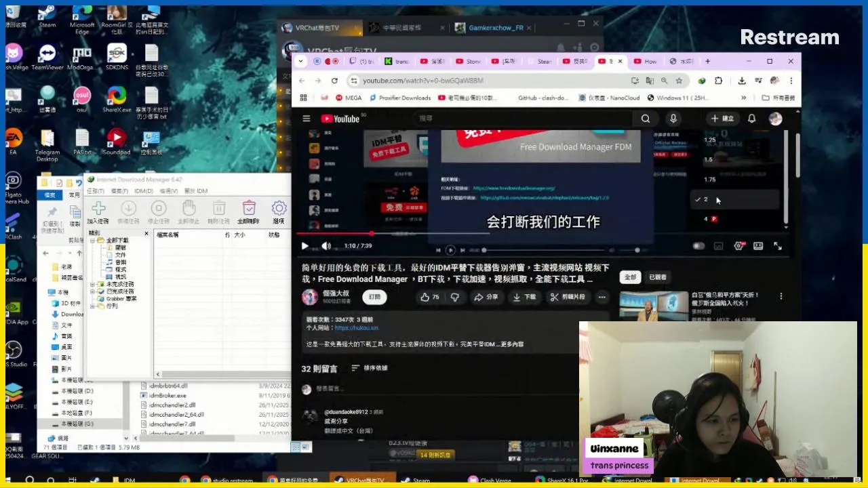
Task: Expand Finished tasks tree node in IDM
Action: click(93, 291)
